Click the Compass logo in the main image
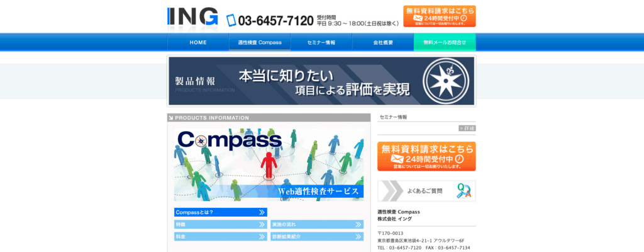Screen dimensions: 644x252 229,139
